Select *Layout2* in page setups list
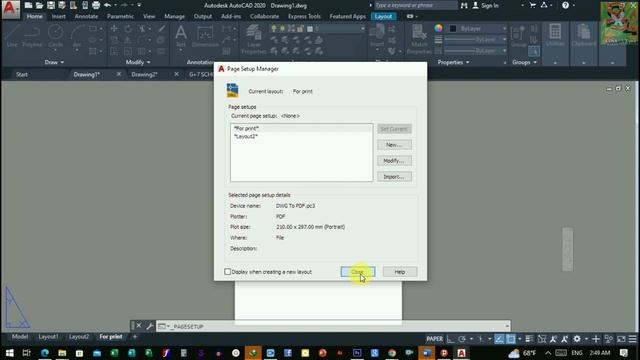Image resolution: width=640 pixels, height=360 pixels. point(246,136)
